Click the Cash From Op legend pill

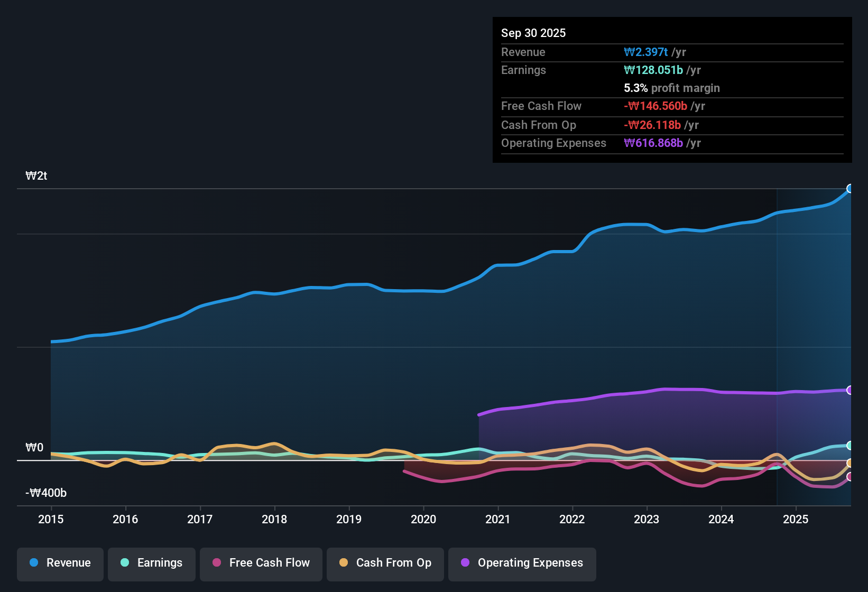coord(385,563)
